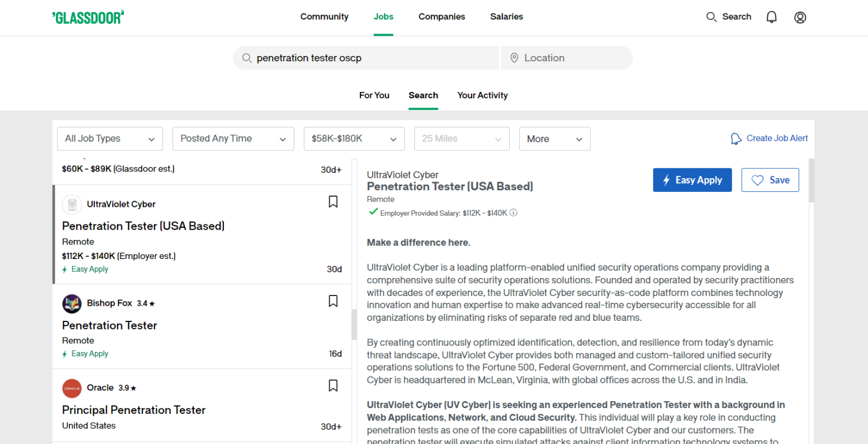Click the Glassdoor logo
Screen dimensions: 868x444
[x=88, y=17]
